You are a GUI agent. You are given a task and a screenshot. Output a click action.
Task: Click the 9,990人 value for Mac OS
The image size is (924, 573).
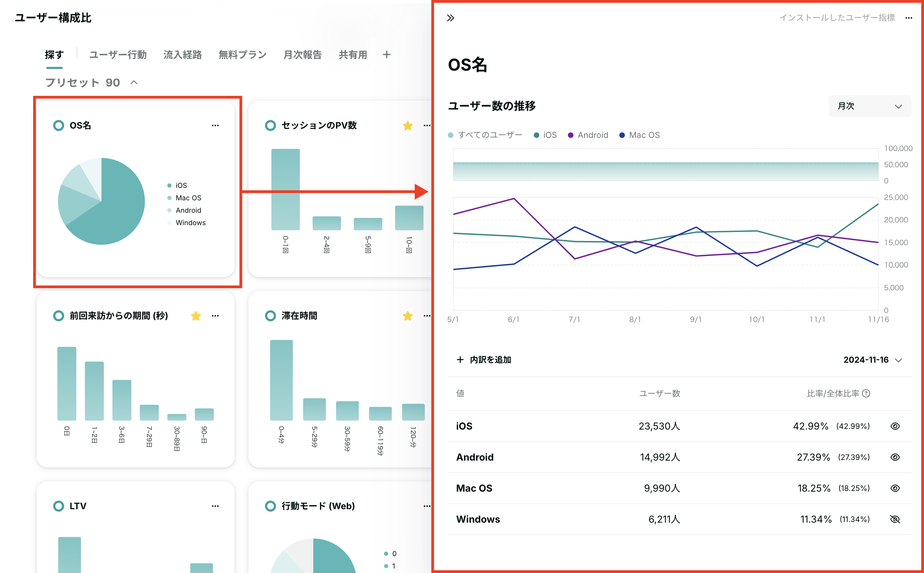(x=662, y=488)
